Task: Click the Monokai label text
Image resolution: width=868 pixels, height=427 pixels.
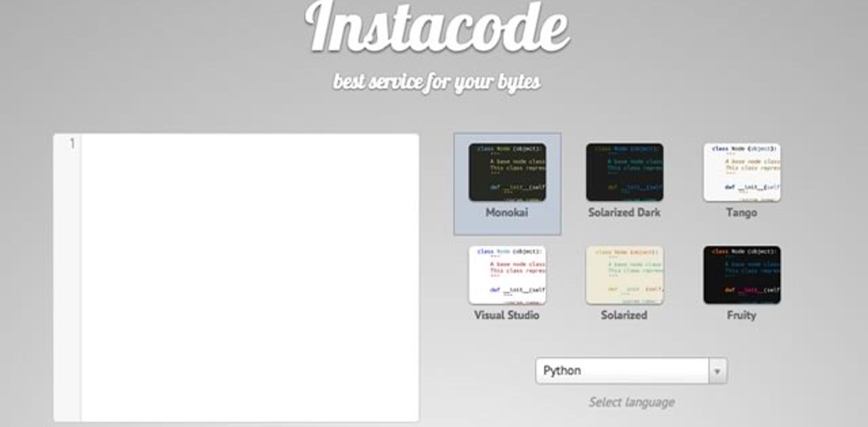Action: click(507, 212)
